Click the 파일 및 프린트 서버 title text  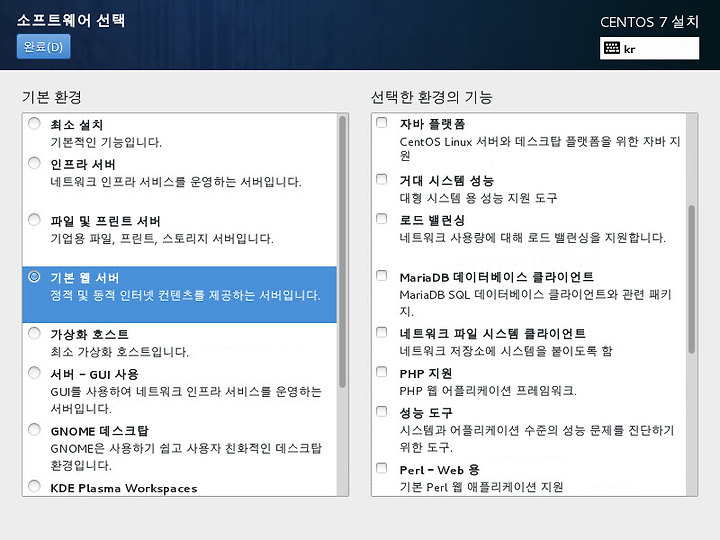click(106, 221)
